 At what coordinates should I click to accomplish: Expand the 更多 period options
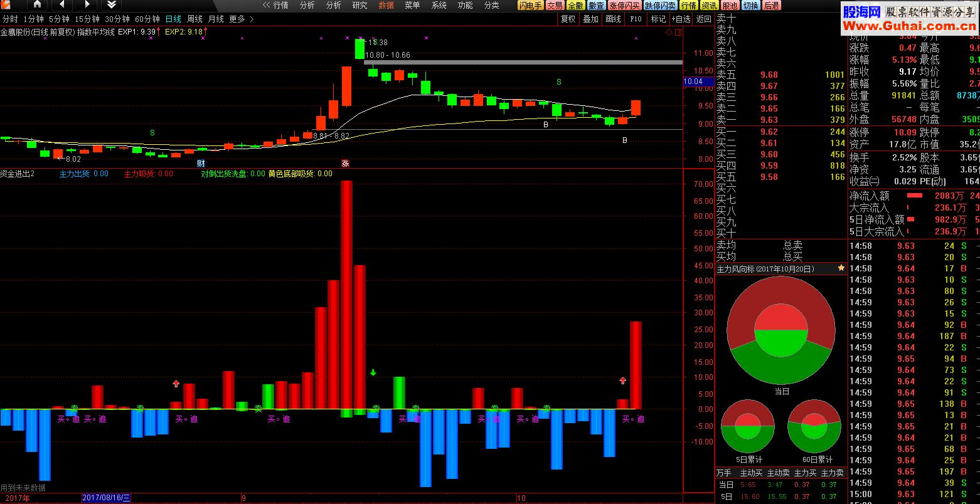[x=242, y=19]
